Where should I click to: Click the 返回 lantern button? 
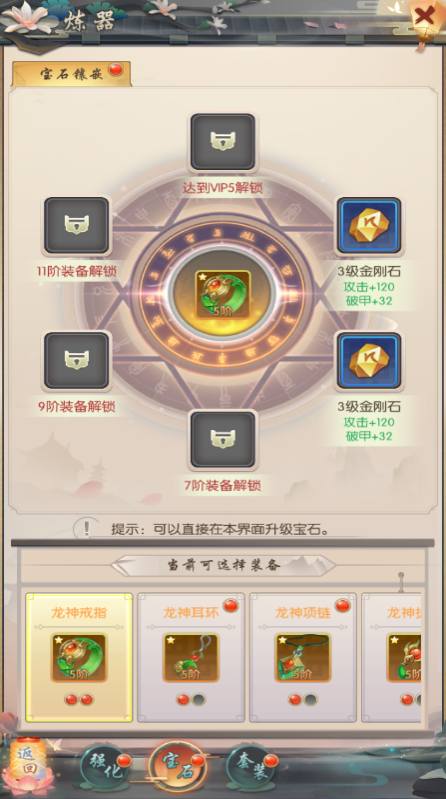point(27,763)
